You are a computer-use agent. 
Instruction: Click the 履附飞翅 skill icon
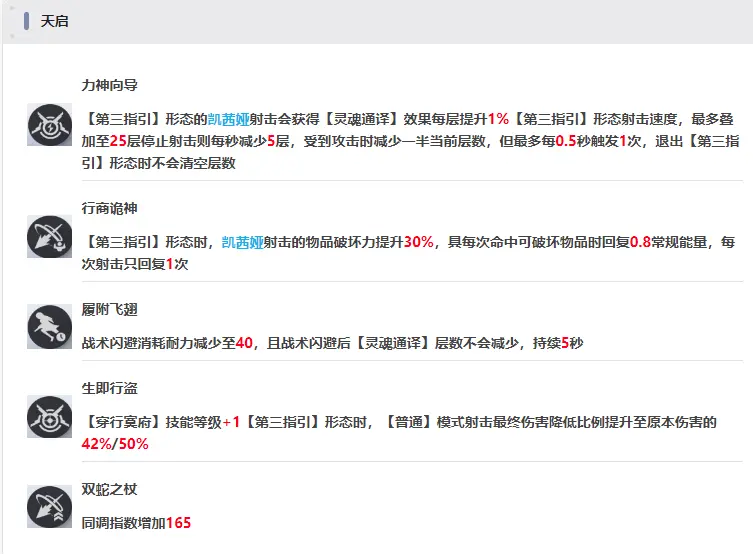pos(47,326)
